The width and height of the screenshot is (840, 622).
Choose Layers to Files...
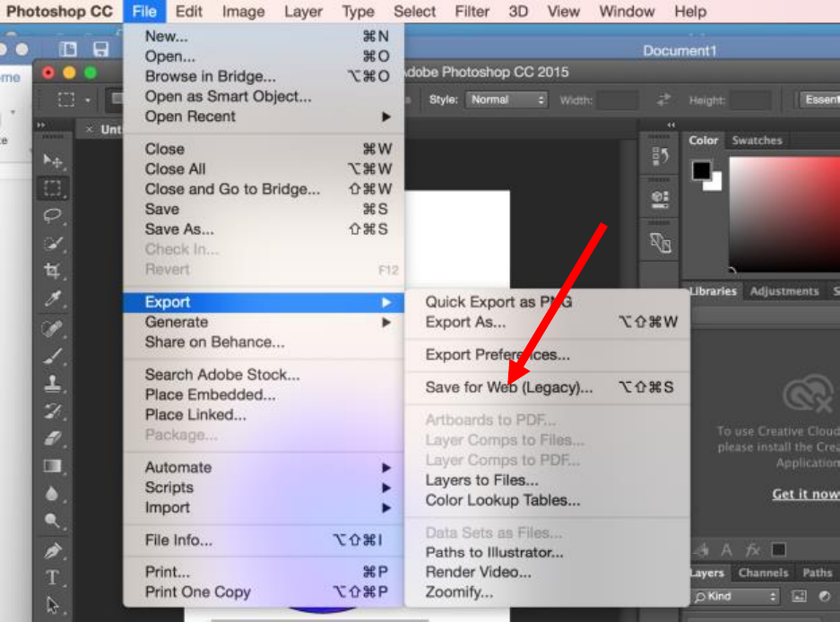(x=548, y=480)
